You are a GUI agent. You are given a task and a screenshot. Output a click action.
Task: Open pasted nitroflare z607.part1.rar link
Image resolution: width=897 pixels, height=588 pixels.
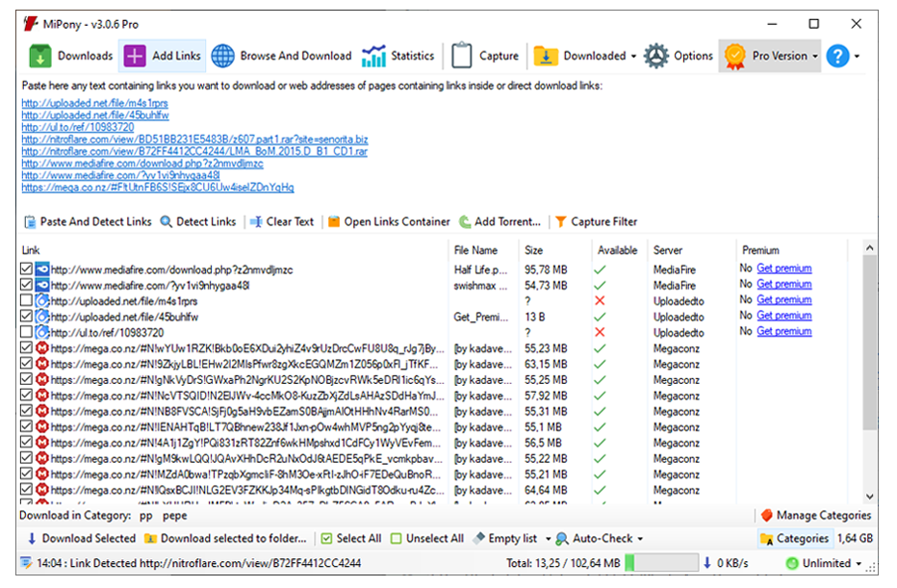coord(194,139)
